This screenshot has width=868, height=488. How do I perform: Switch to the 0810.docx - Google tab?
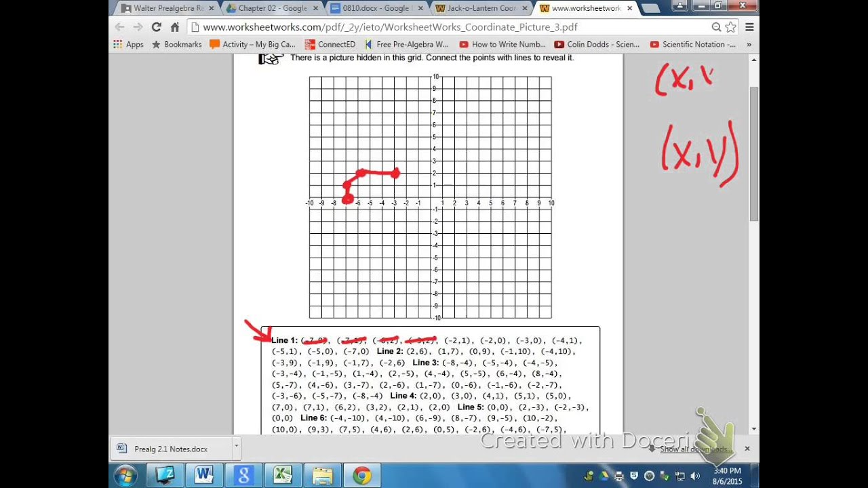coord(376,8)
